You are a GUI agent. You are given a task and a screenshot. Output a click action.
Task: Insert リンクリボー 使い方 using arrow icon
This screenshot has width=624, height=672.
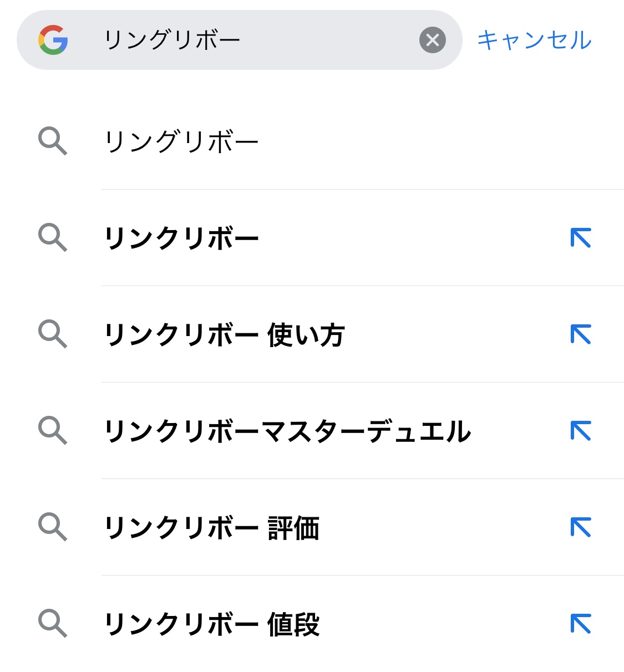581,334
